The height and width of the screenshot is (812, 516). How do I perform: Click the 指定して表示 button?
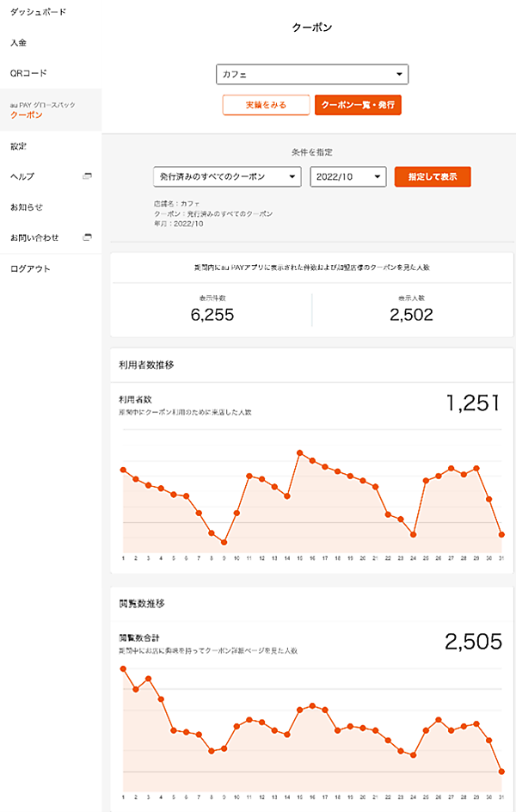(433, 176)
